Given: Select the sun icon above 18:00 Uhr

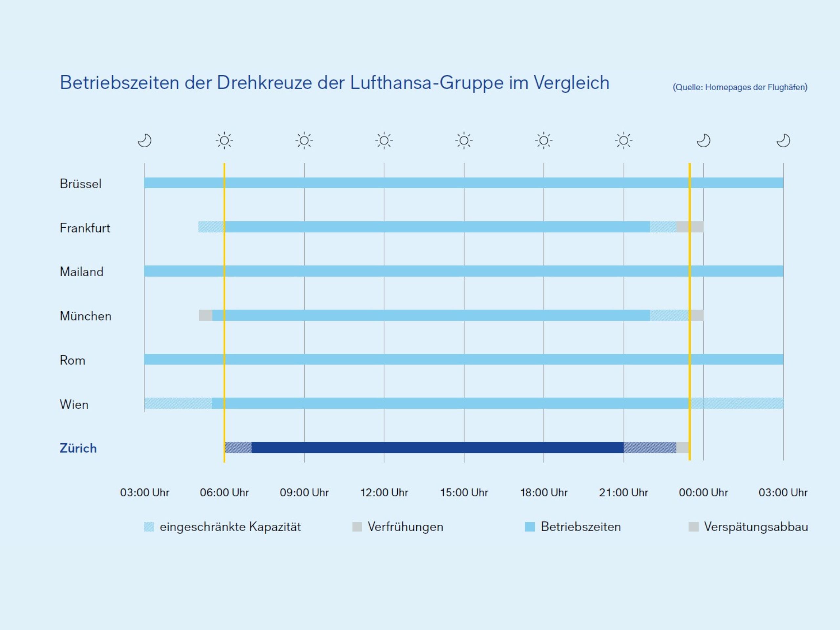Looking at the screenshot, I should pyautogui.click(x=543, y=140).
